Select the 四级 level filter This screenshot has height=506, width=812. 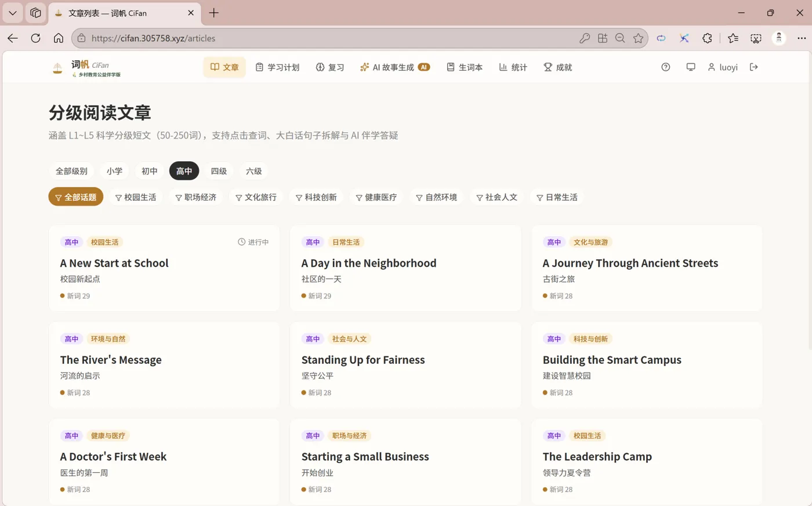coord(219,171)
